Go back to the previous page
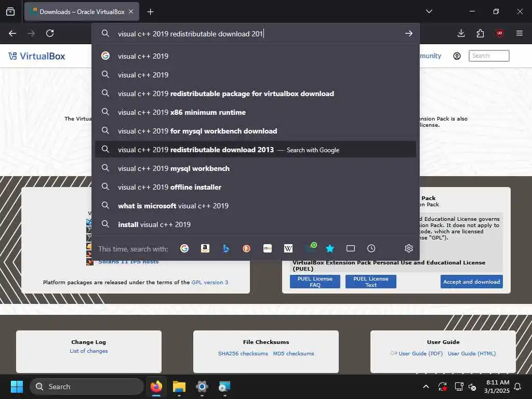 point(12,33)
